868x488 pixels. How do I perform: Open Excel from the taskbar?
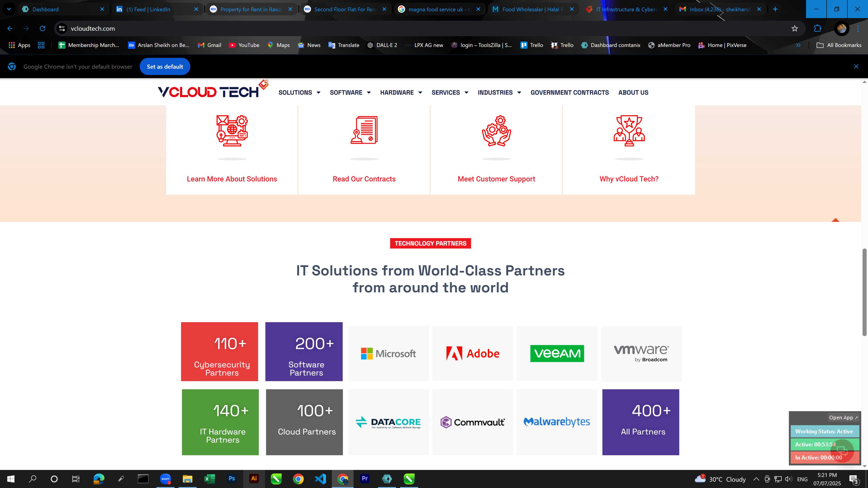[x=209, y=479]
